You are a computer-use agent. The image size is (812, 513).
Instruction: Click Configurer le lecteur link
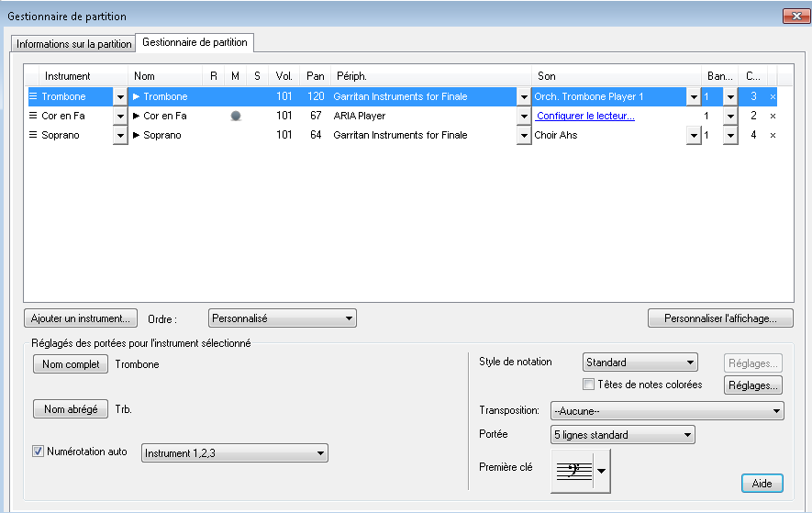585,116
